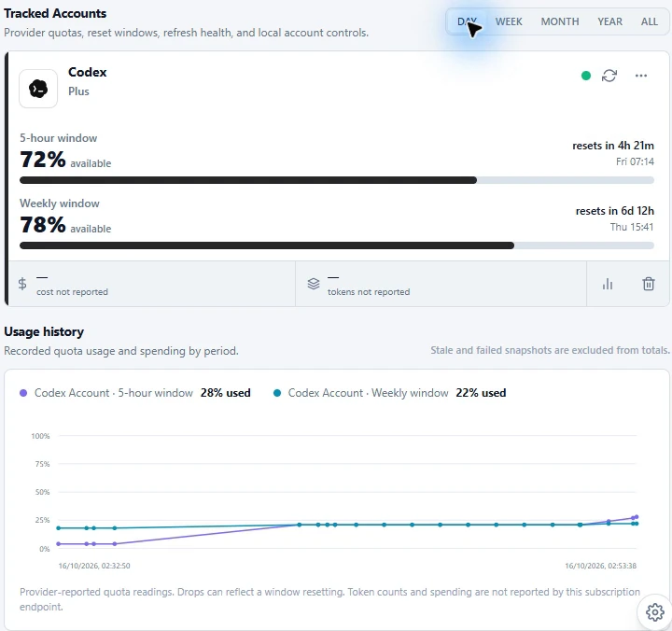Screen dimensions: 672x631
Task: Click the green account status indicator
Action: (586, 76)
